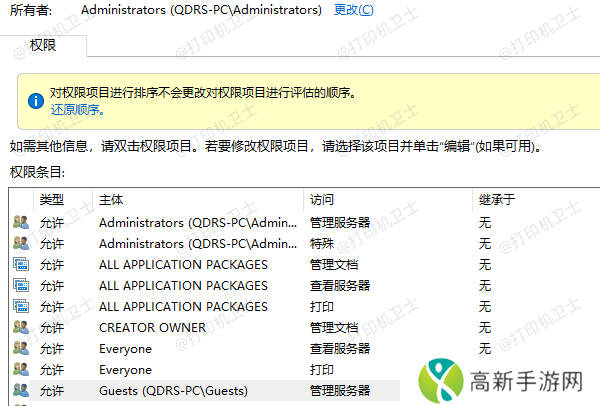This screenshot has height=406, width=600.
Task: Select Everyone principal with 查看服务器 access
Action: tap(126, 349)
